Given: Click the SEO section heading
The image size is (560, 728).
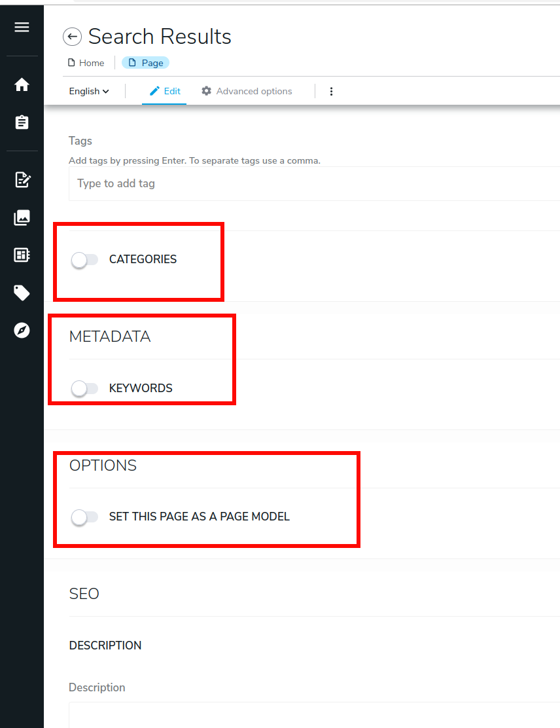Looking at the screenshot, I should point(84,594).
